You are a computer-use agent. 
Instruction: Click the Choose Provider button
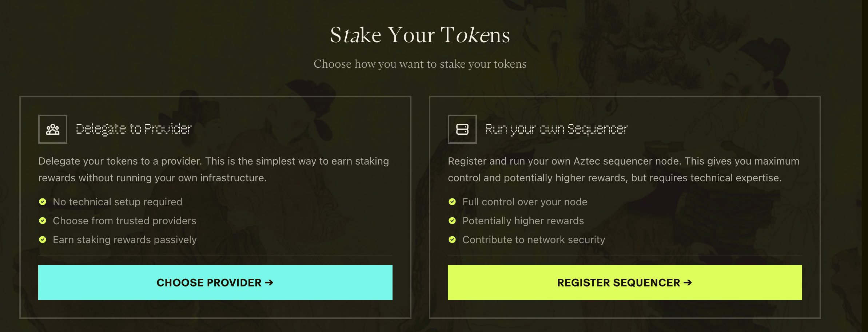point(215,282)
